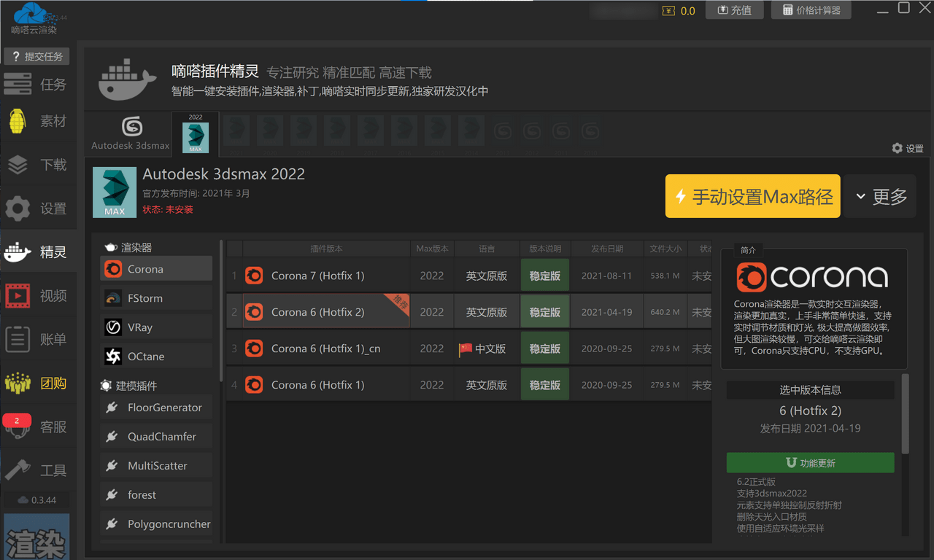
Task: Click the 手动设置Max路径 button
Action: pyautogui.click(x=752, y=195)
